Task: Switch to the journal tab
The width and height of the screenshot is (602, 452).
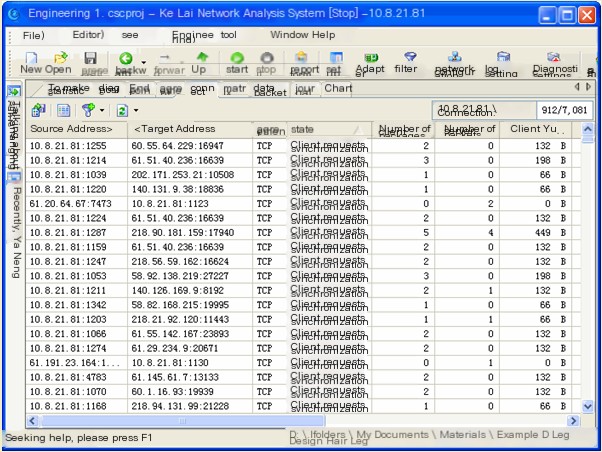Action: point(305,89)
